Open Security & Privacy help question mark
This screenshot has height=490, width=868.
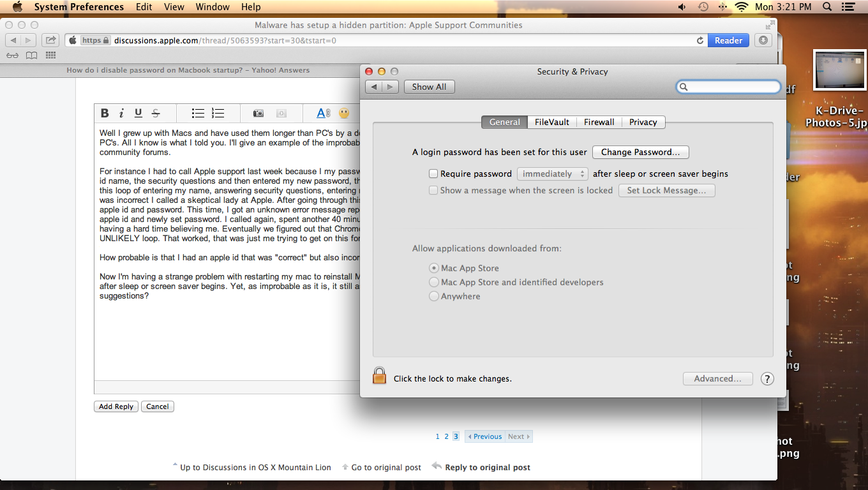pyautogui.click(x=767, y=378)
